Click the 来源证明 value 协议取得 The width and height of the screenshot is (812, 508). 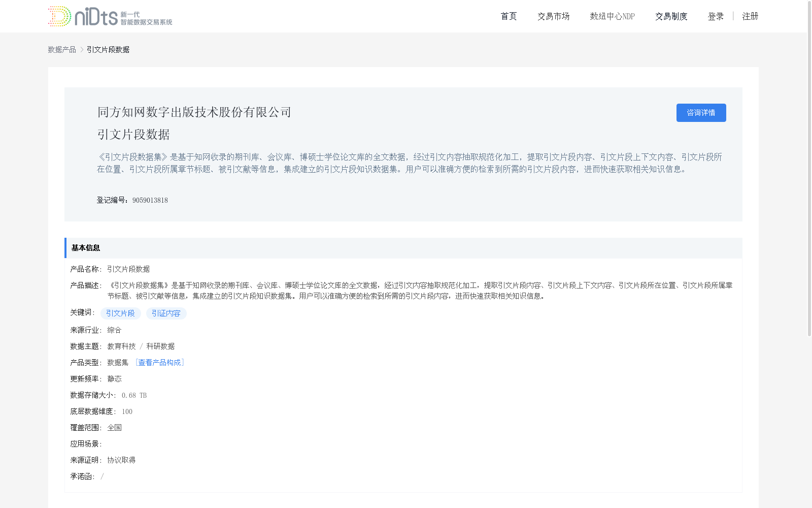click(121, 460)
